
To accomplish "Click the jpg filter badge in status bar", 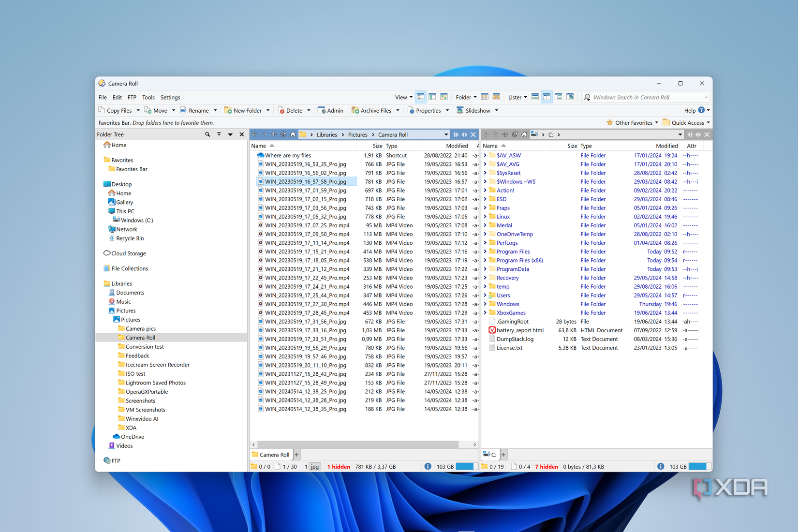I will pos(315,467).
